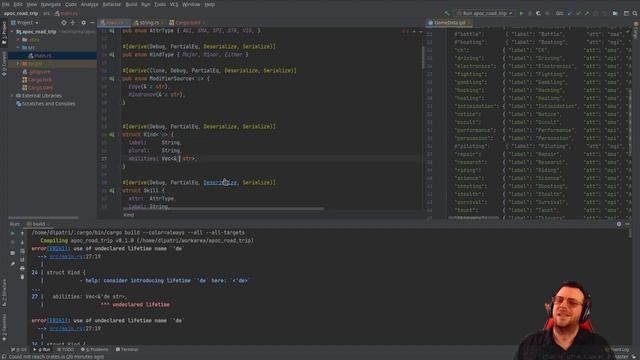The height and width of the screenshot is (360, 640).
Task: Click the first error code E0261 link
Action: click(x=57, y=248)
